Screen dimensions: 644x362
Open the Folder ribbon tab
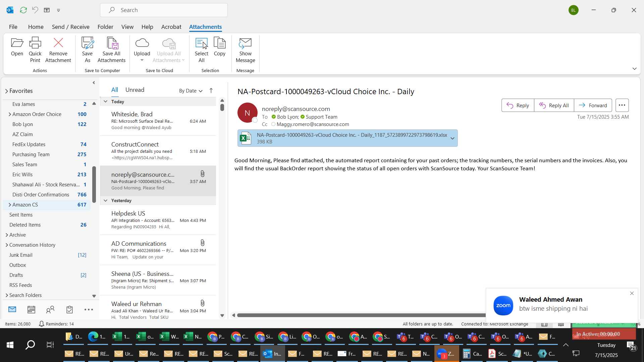point(105,27)
